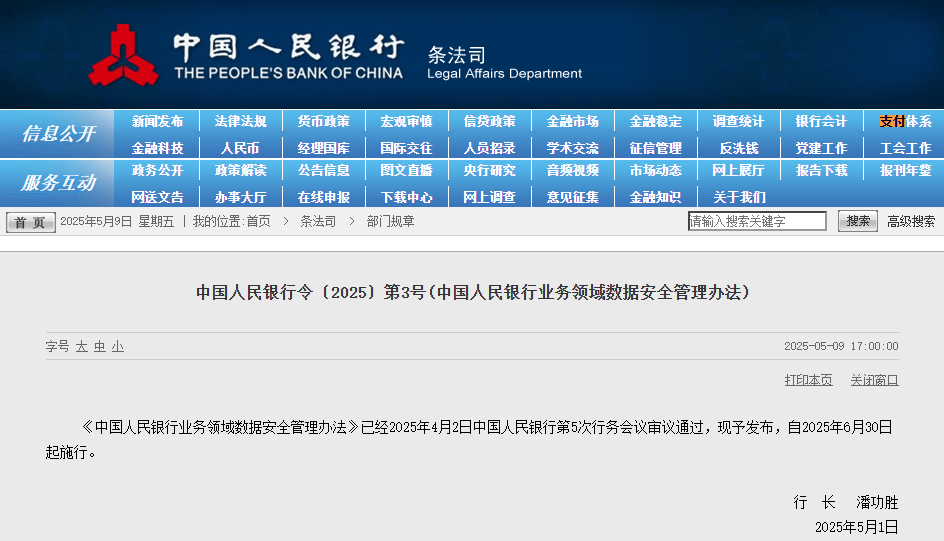Image resolution: width=944 pixels, height=541 pixels.
Task: Click the 搜索 search button
Action: click(x=858, y=221)
